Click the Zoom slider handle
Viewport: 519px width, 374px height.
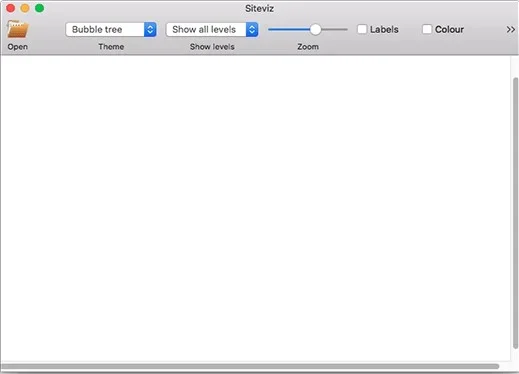[x=315, y=29]
